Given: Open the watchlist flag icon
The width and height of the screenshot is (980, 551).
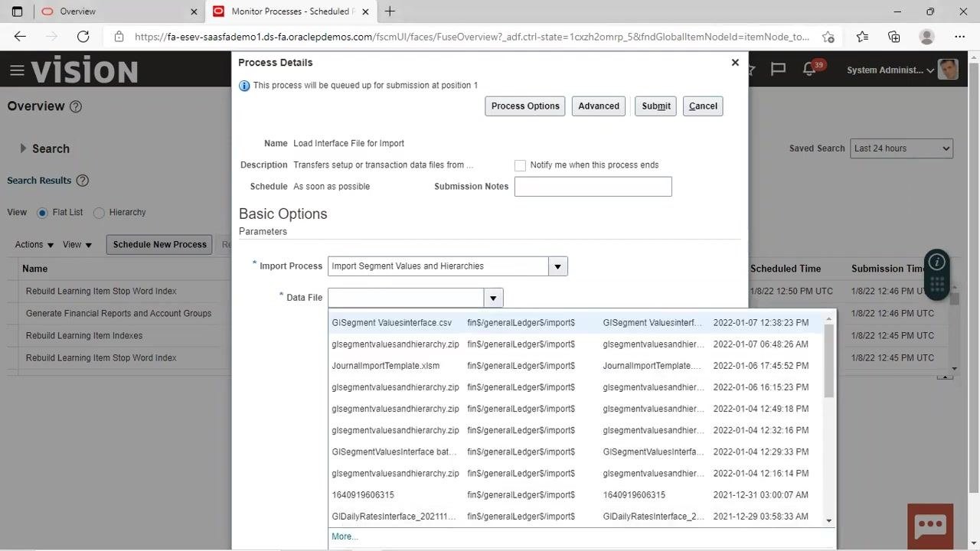Looking at the screenshot, I should tap(779, 70).
